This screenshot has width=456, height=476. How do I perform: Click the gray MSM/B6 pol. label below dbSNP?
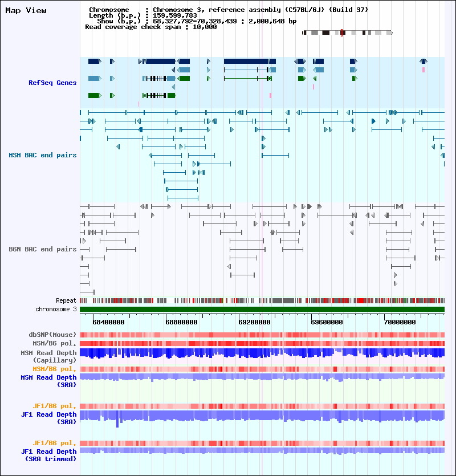[54, 343]
